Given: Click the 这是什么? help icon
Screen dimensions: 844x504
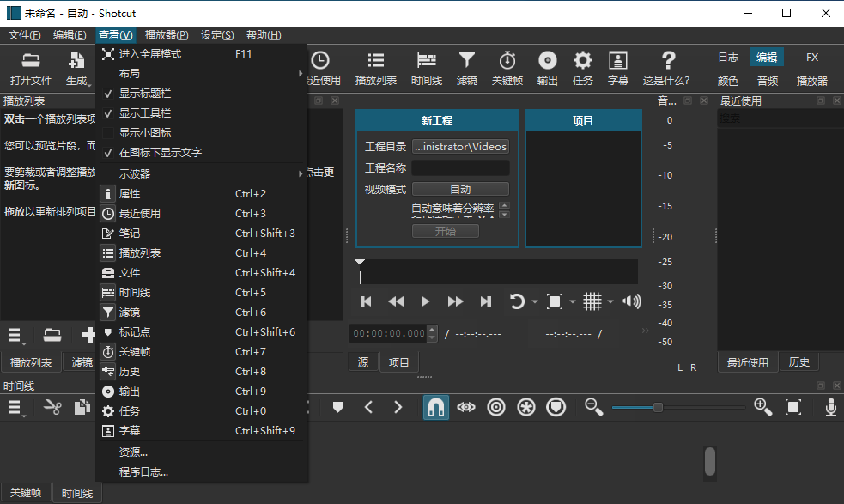Looking at the screenshot, I should (666, 69).
